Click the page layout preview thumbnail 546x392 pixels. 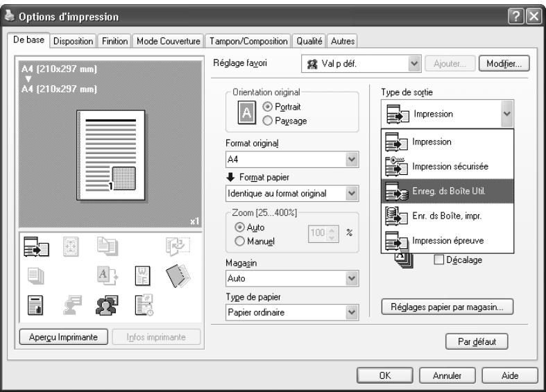[x=111, y=155]
